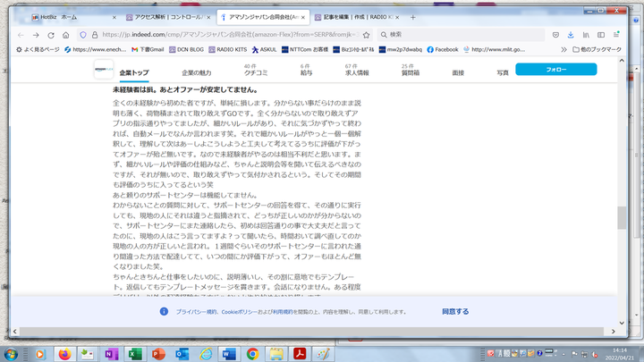Screen dimensions: 644x362
Task: Click in the browser search field
Action: point(447,34)
